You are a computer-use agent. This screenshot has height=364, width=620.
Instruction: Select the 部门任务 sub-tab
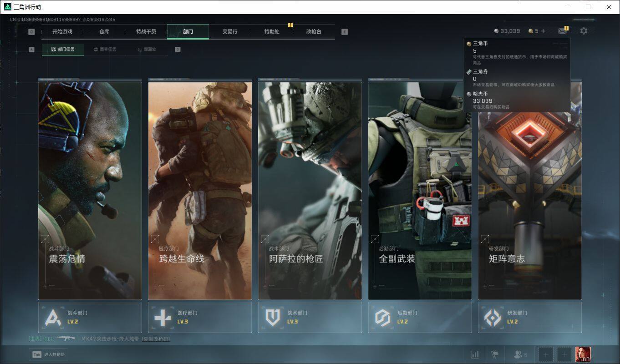[x=63, y=49]
